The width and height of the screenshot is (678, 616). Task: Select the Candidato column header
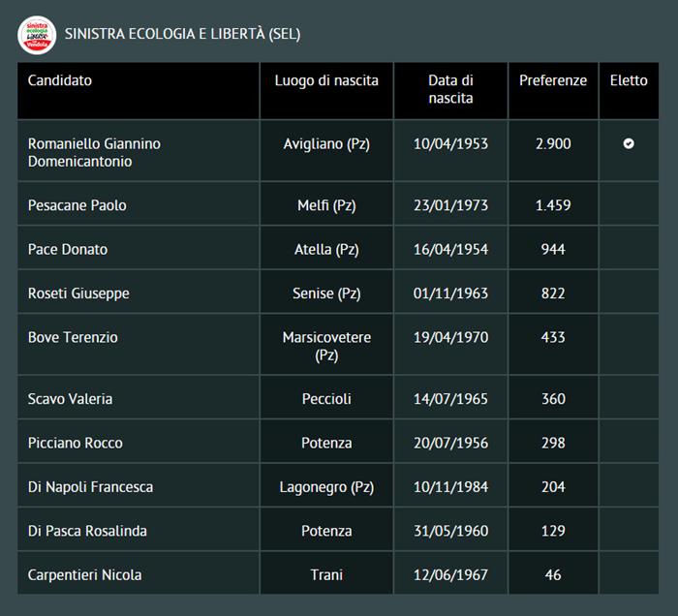point(60,80)
